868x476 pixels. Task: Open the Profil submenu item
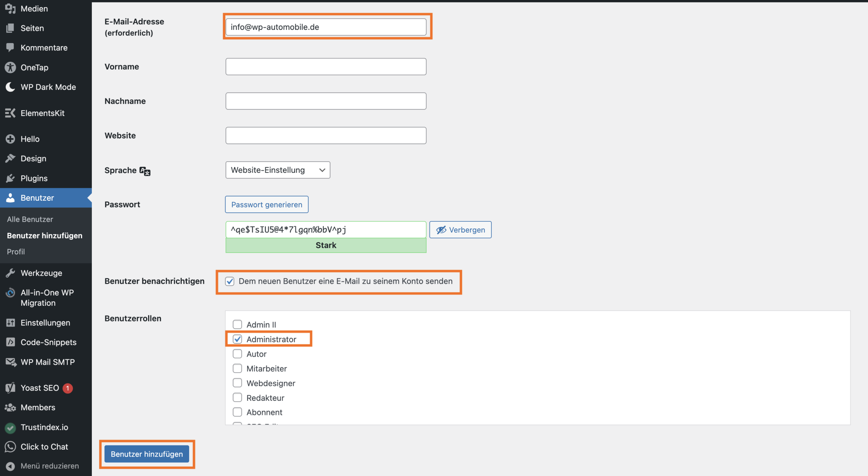click(16, 252)
